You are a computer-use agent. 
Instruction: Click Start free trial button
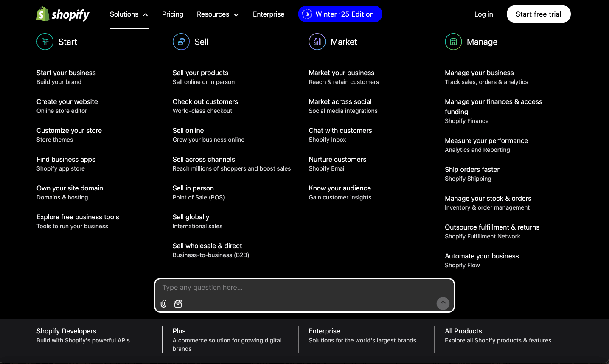538,14
